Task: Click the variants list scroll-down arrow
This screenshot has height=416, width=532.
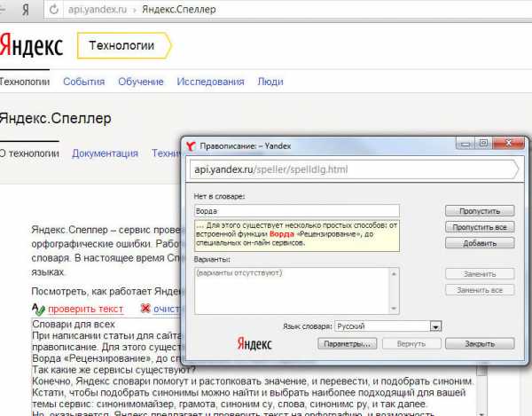Action: pyautogui.click(x=394, y=309)
